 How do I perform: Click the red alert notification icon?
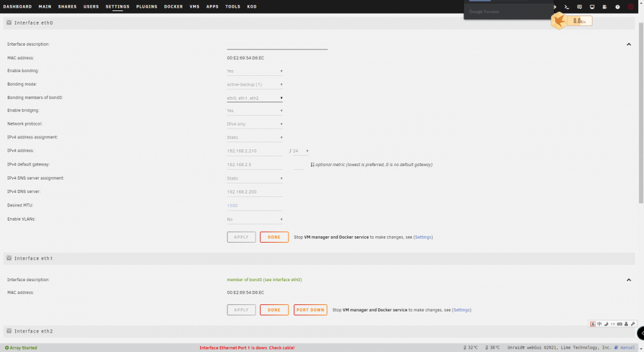click(x=630, y=7)
